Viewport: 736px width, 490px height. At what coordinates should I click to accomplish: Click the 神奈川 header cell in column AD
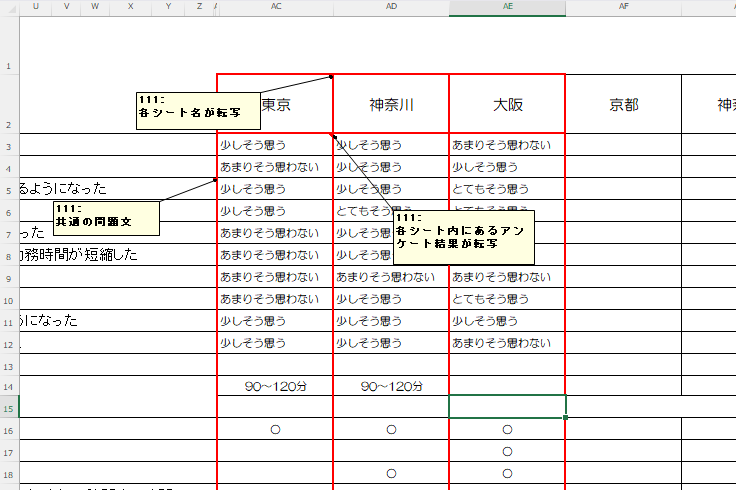coord(391,104)
